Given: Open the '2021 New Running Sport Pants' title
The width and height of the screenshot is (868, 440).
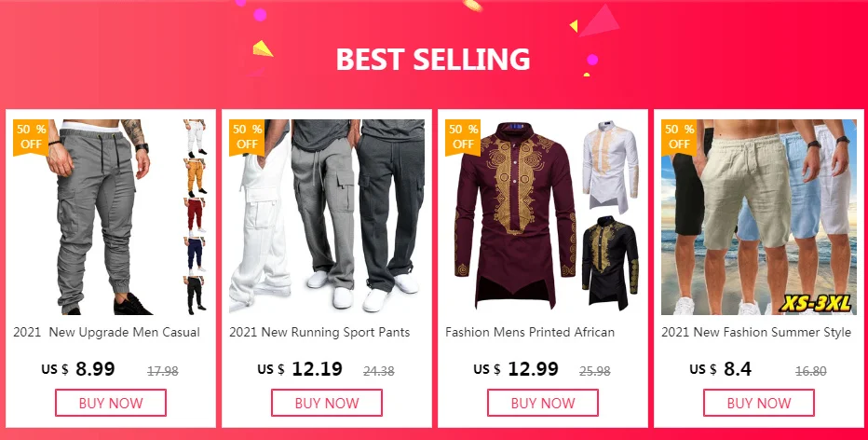Looking at the screenshot, I should coord(319,333).
